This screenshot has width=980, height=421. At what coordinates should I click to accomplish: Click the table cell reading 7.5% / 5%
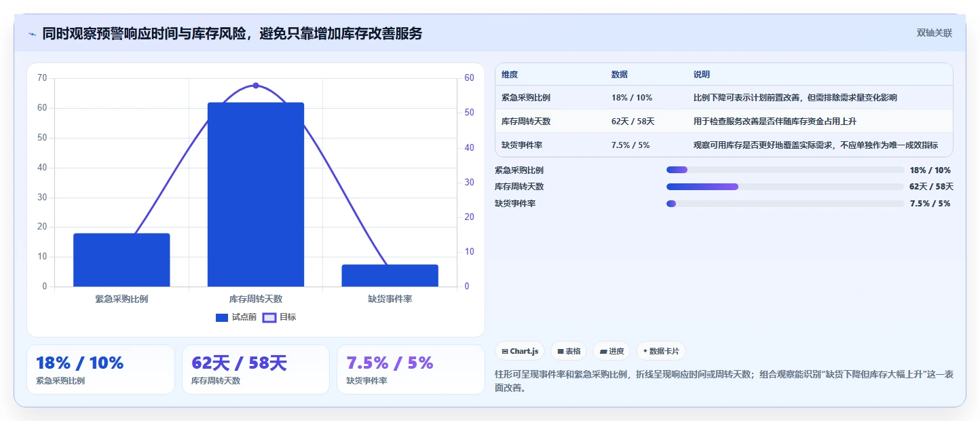point(630,145)
